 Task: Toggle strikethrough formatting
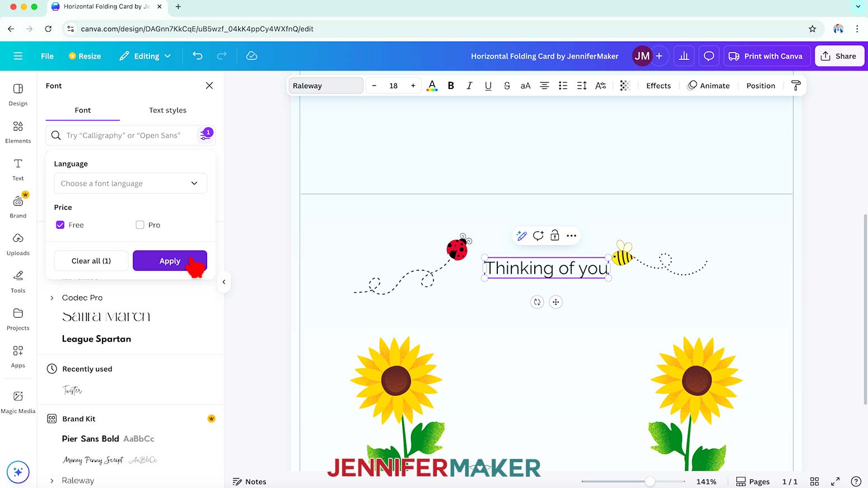(x=507, y=86)
